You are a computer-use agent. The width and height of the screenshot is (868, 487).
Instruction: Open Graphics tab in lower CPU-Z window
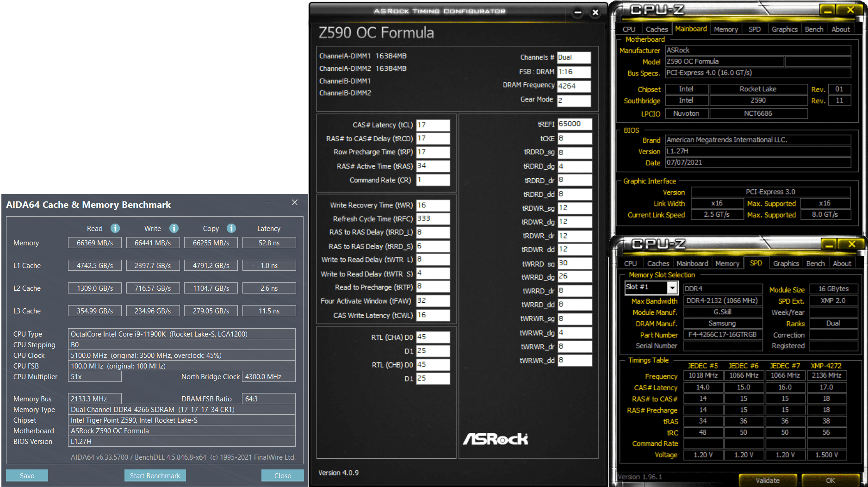[x=786, y=263]
